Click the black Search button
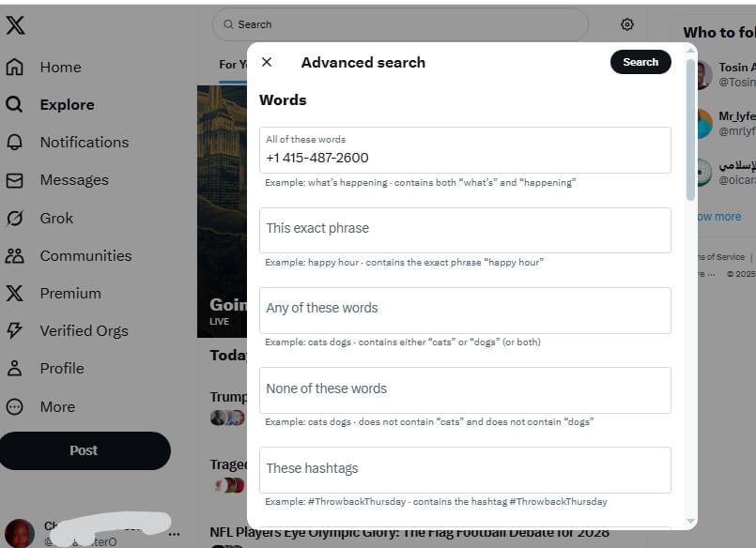Screen dimensions: 756x548 click(x=640, y=62)
